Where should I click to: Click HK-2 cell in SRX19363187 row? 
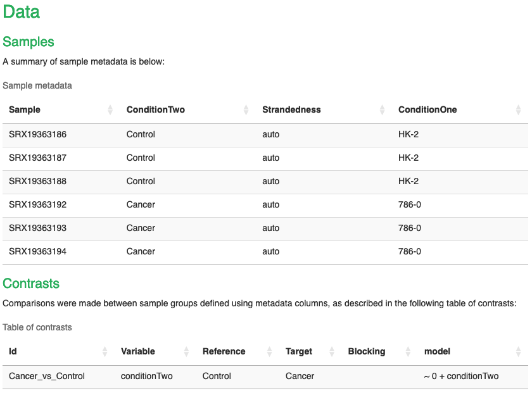pos(408,158)
